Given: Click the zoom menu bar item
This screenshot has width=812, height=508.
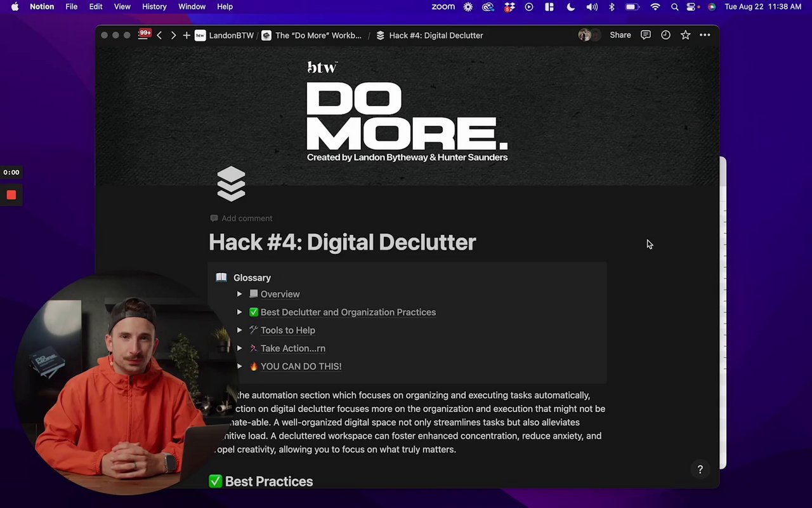Looking at the screenshot, I should coord(443,6).
